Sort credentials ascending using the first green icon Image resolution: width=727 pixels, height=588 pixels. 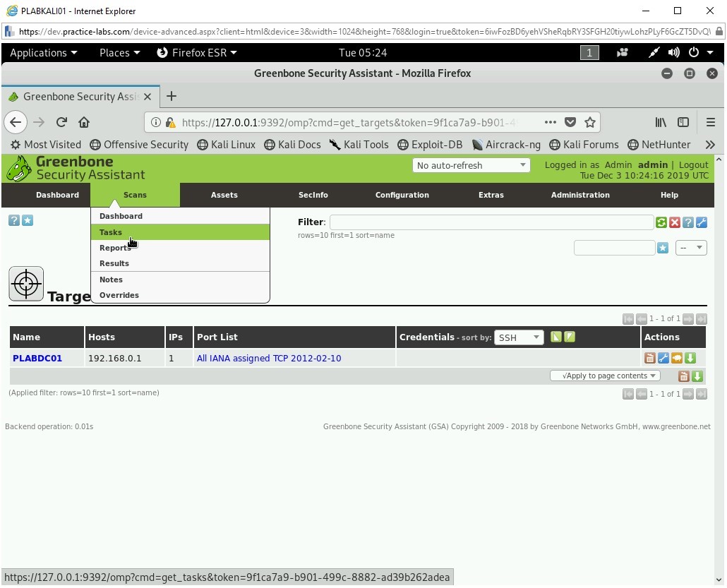click(556, 337)
